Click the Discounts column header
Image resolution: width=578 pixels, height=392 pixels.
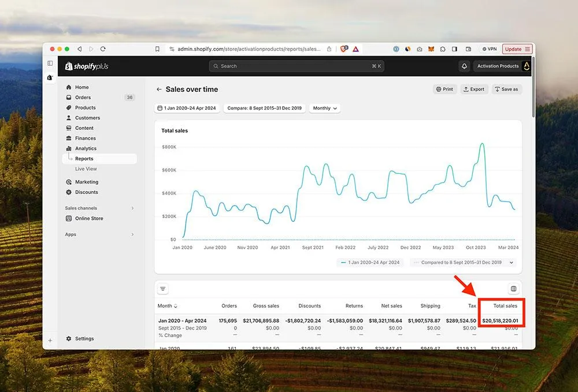(310, 306)
